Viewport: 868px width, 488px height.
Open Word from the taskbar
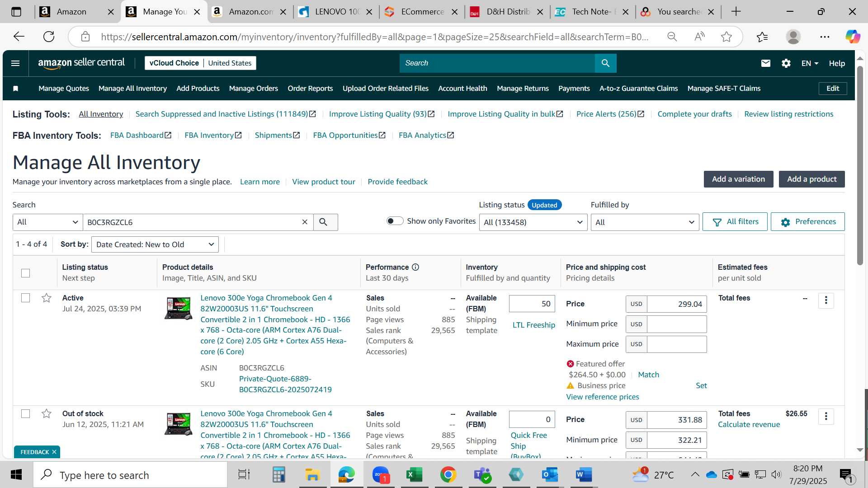(x=584, y=474)
